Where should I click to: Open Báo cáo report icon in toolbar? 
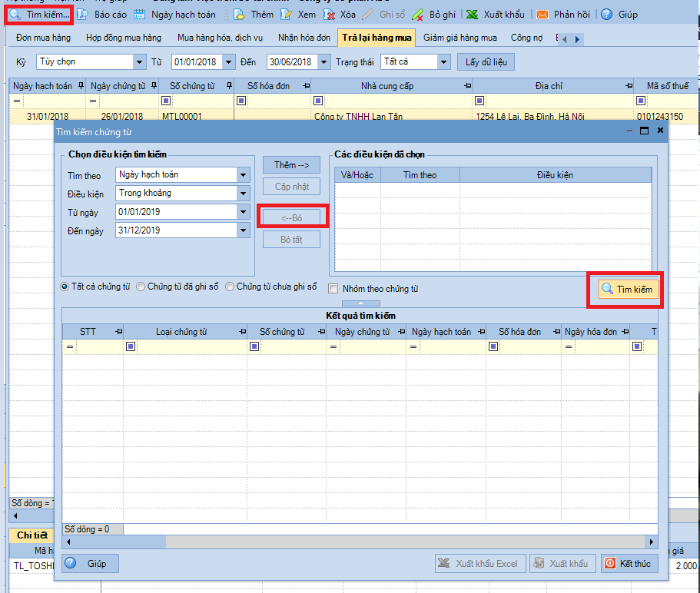point(82,15)
